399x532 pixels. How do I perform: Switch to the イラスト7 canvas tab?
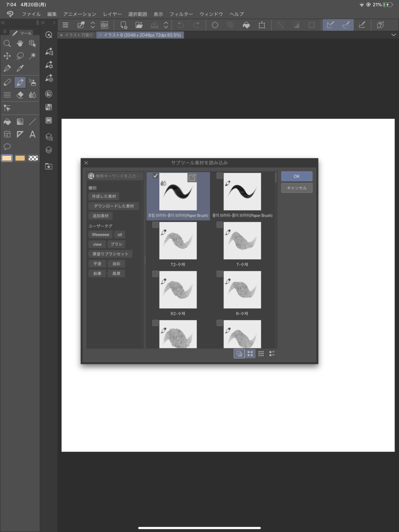[77, 35]
